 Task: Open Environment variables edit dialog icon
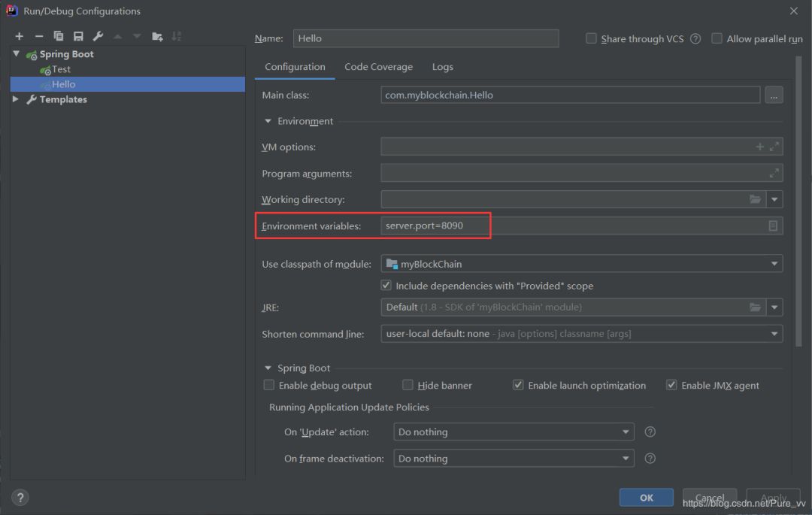(x=773, y=226)
